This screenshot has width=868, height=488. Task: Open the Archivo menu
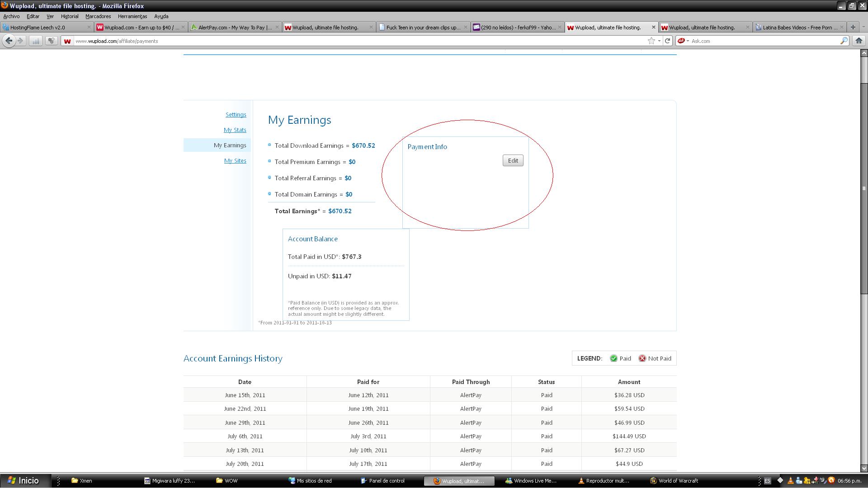tap(11, 16)
